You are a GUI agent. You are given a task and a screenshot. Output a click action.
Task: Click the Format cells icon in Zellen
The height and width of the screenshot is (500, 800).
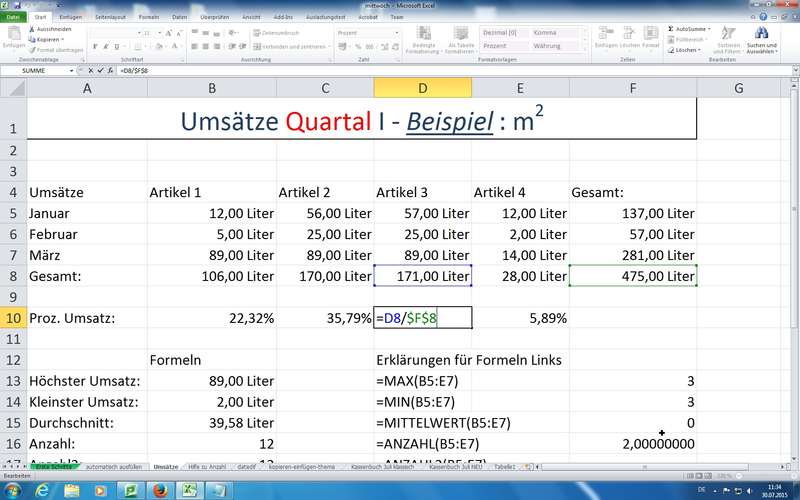[x=651, y=34]
